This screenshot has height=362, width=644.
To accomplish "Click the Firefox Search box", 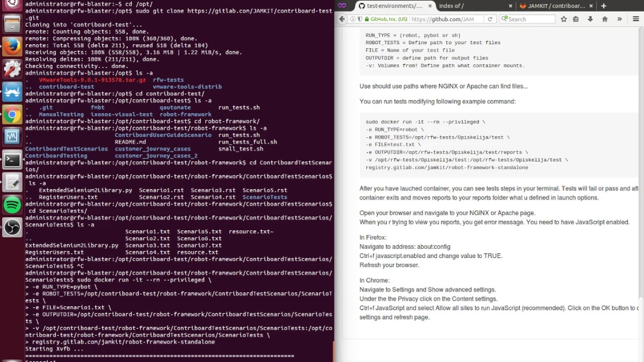I will point(527,19).
